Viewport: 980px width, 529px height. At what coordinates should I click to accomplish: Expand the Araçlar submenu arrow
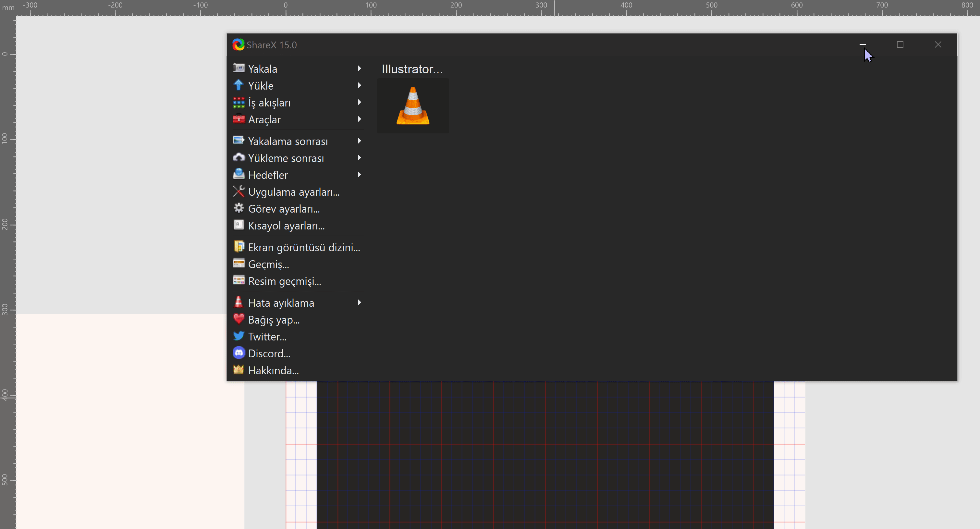click(x=359, y=119)
